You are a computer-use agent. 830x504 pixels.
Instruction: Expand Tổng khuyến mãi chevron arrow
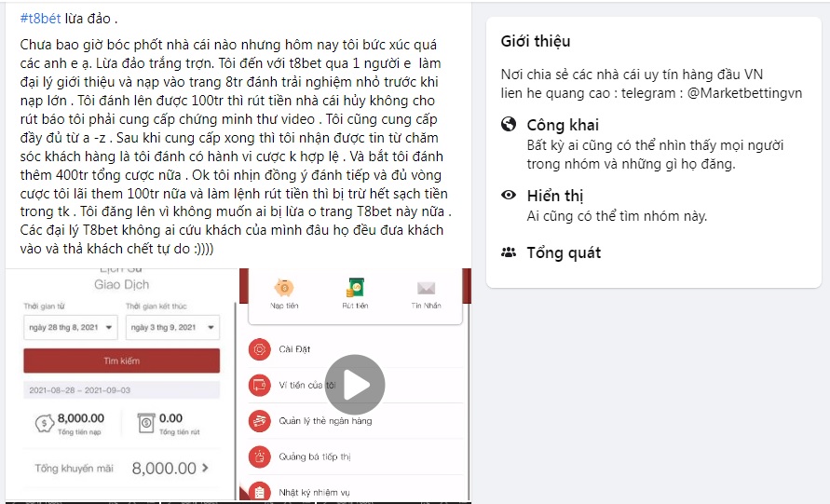coord(205,468)
